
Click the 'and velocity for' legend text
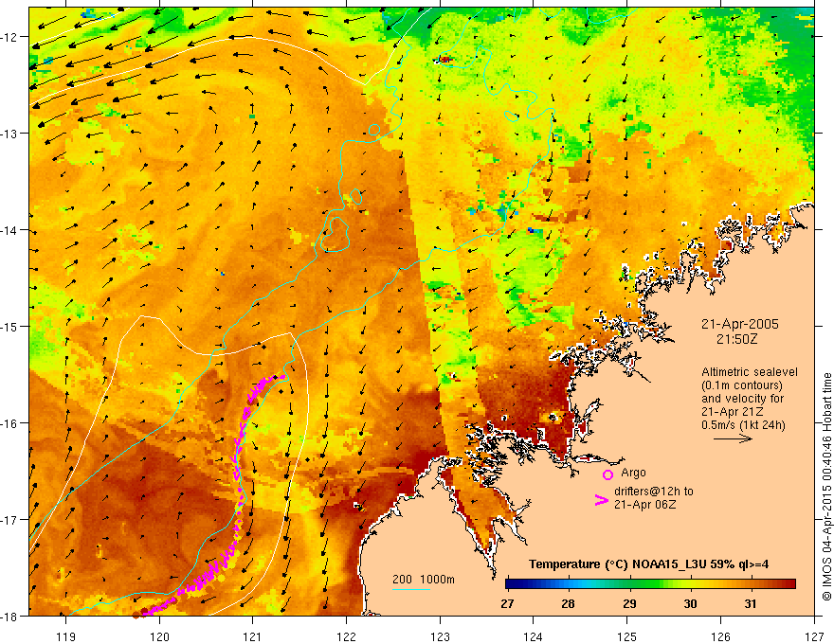(x=742, y=399)
